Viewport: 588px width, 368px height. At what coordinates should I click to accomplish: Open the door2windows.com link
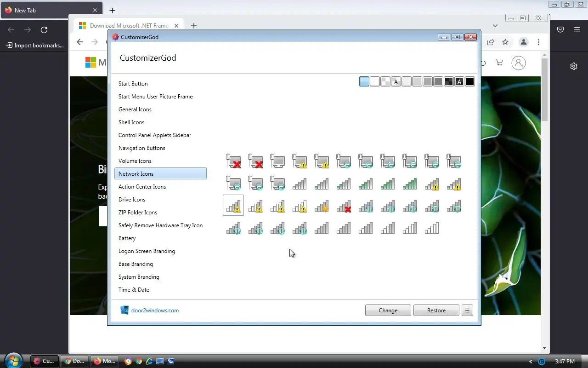[155, 310]
